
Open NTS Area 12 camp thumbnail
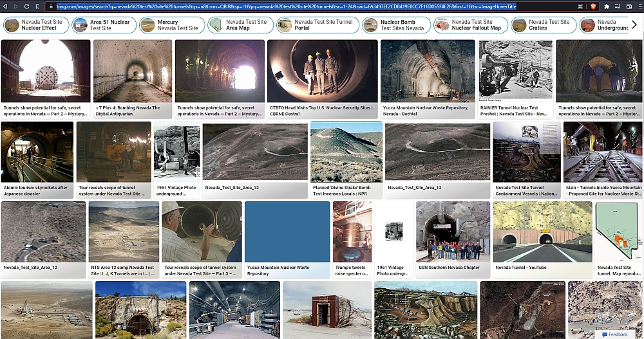pyautogui.click(x=124, y=232)
